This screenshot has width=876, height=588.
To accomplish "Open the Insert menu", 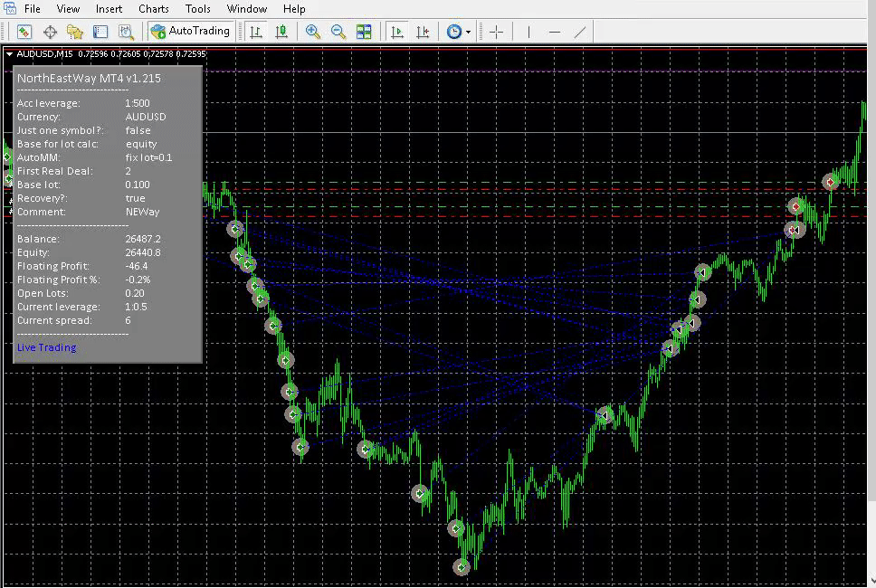I will (x=109, y=9).
